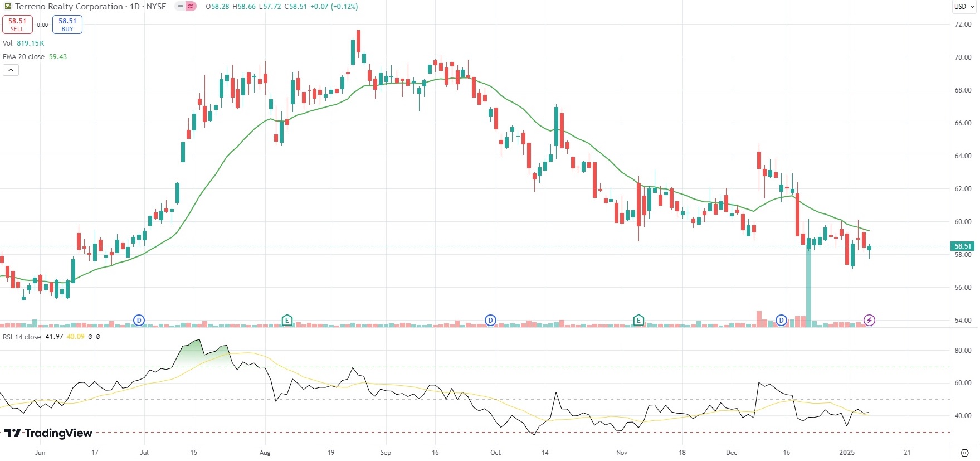Click the Terreno Realty symbol logo icon
Viewport: 980px width, 461px height.
(8, 7)
